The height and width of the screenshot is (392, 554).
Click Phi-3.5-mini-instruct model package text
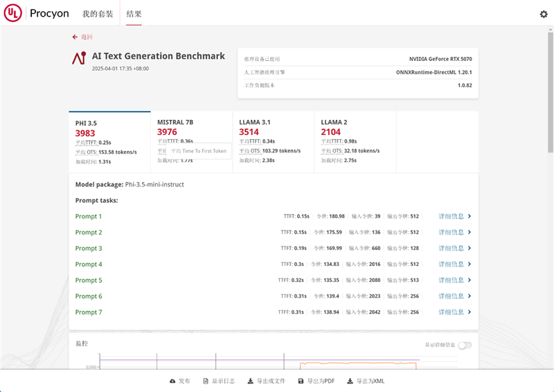(154, 184)
